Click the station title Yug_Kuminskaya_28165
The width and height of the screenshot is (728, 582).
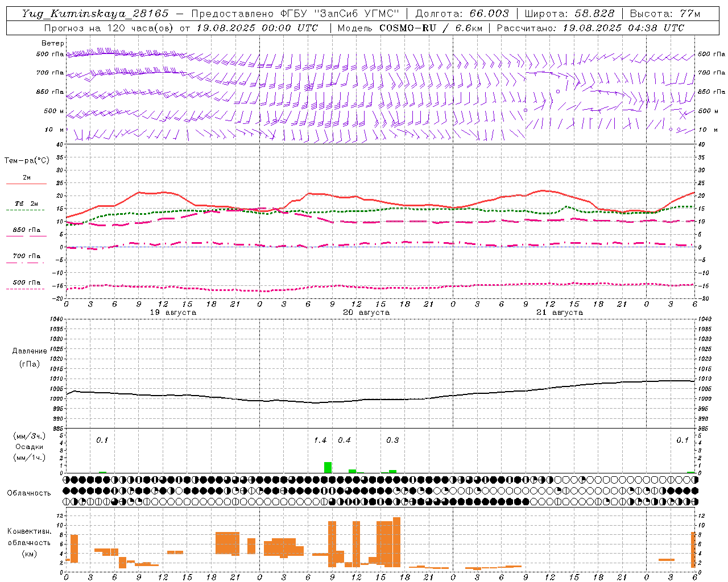[x=95, y=14]
